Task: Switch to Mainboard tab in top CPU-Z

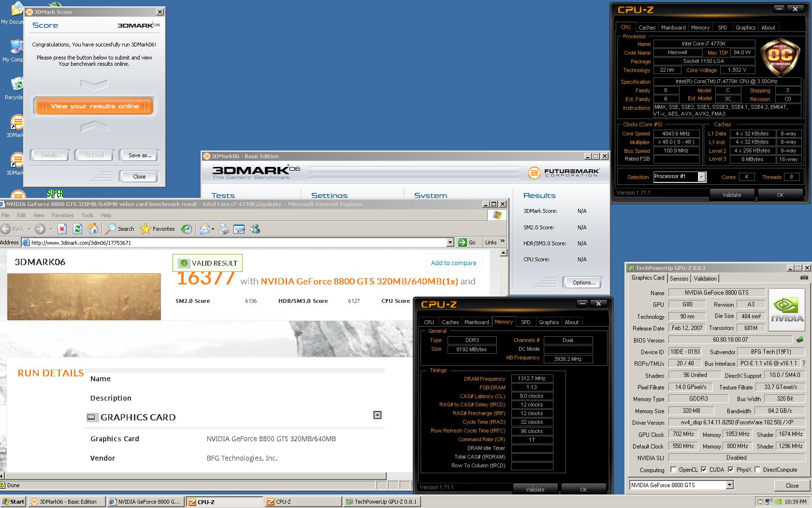Action: (673, 28)
